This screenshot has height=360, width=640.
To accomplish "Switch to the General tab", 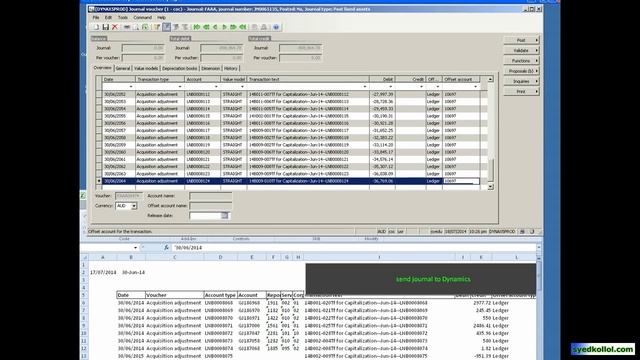I will (123, 69).
